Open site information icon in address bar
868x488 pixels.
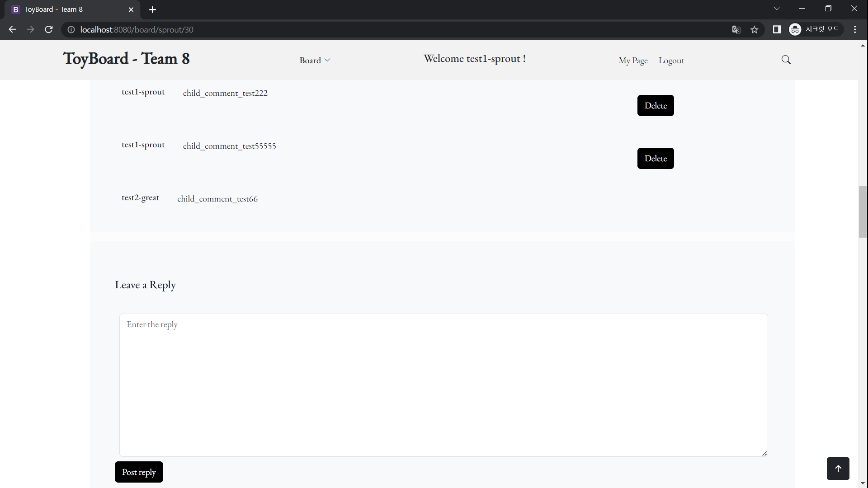click(71, 30)
